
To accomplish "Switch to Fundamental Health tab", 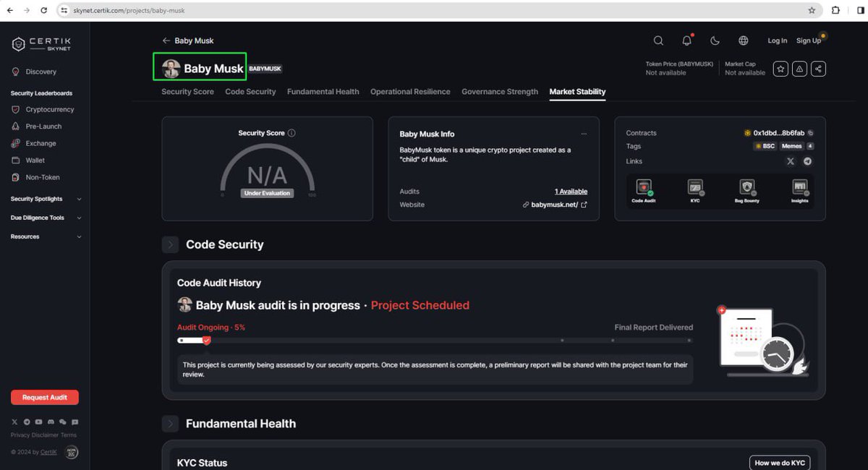I will pyautogui.click(x=323, y=92).
